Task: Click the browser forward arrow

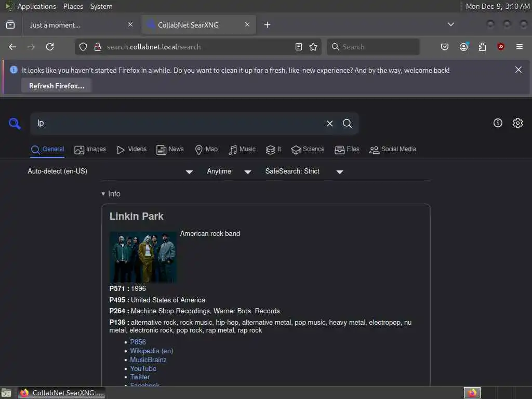Action: (31, 47)
